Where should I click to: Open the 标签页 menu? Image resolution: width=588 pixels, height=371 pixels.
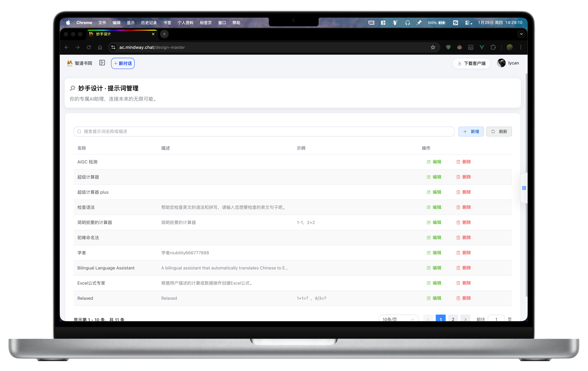pyautogui.click(x=206, y=23)
